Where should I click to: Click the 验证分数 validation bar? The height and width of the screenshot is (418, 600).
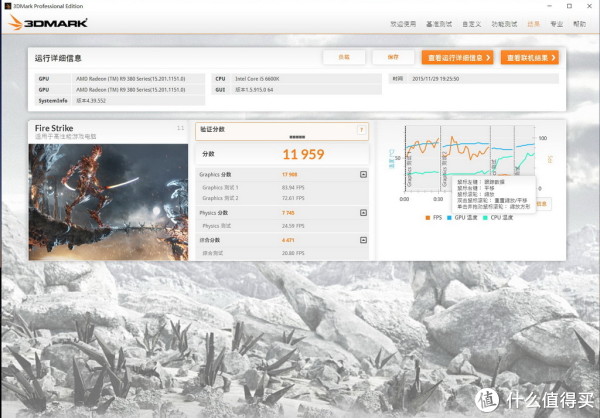[282, 132]
